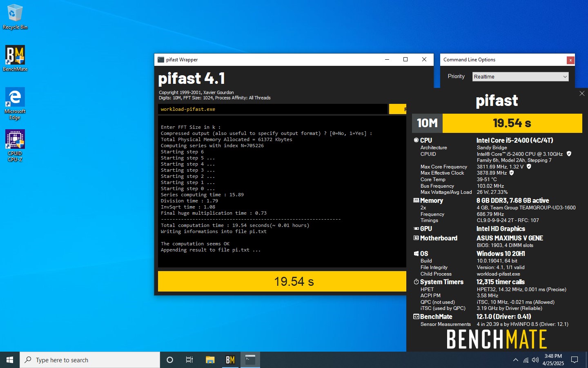Open the Priority Realtime dropdown

(x=521, y=76)
